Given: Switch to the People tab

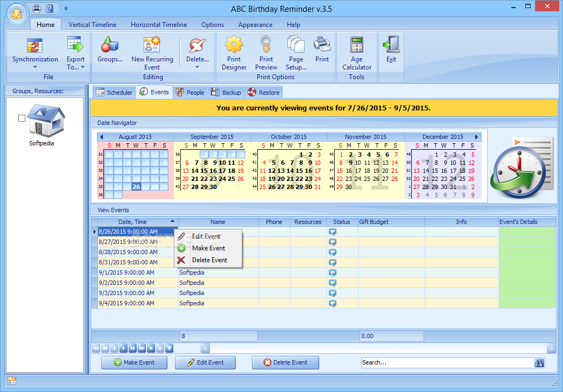Looking at the screenshot, I should 191,92.
